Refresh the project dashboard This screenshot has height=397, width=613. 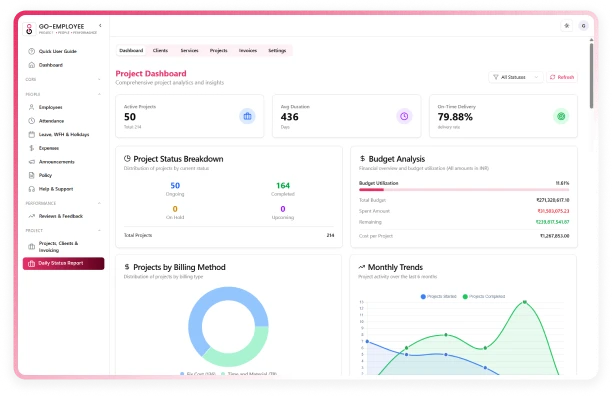click(562, 77)
